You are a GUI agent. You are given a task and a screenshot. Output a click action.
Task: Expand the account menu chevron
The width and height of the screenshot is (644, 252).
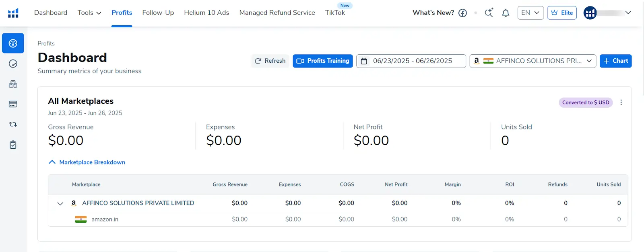tap(628, 13)
